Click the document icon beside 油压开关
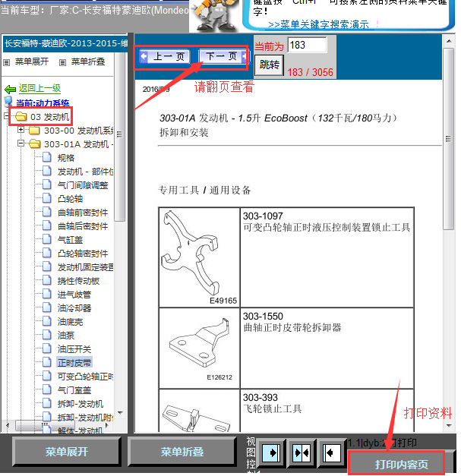 tap(47, 348)
